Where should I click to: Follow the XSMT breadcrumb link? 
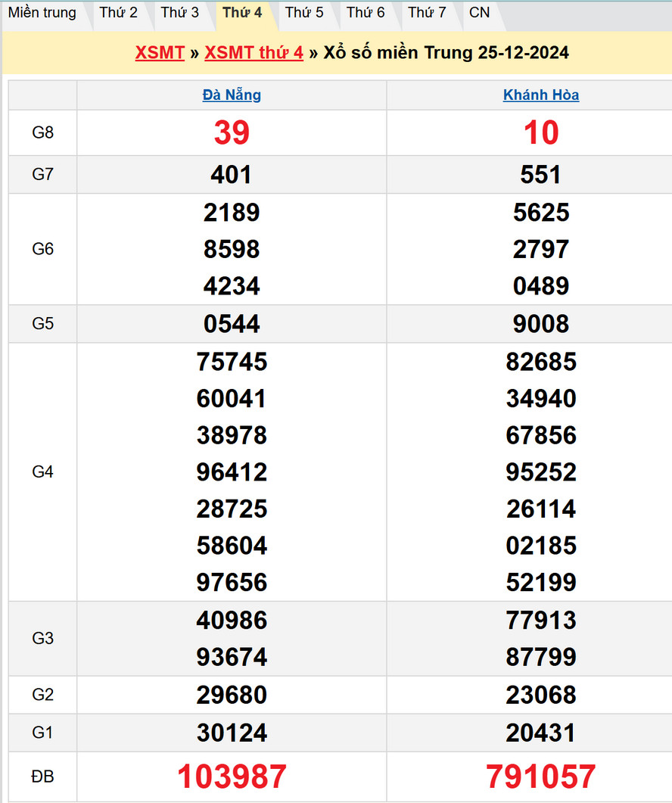[x=160, y=52]
